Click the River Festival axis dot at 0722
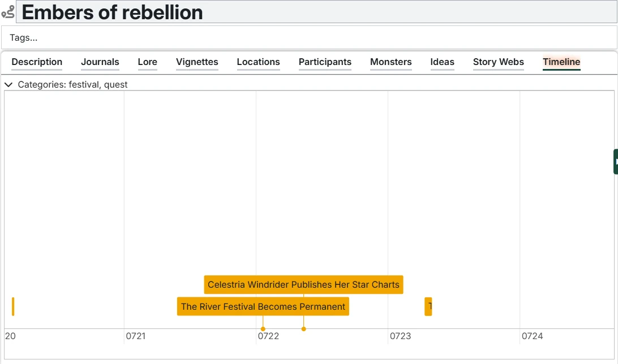The image size is (618, 364). (263, 329)
